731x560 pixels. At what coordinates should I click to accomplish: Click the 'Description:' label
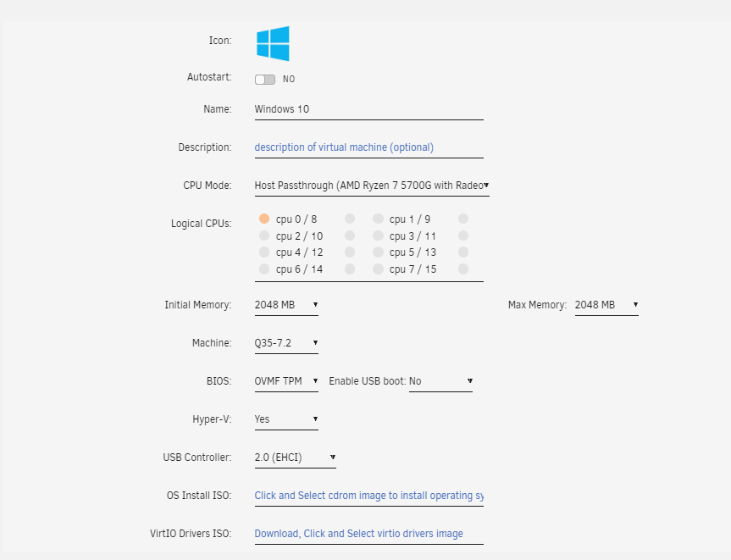click(x=205, y=147)
